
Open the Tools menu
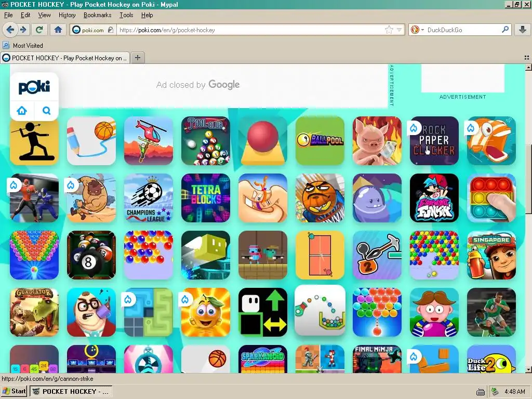(x=126, y=15)
